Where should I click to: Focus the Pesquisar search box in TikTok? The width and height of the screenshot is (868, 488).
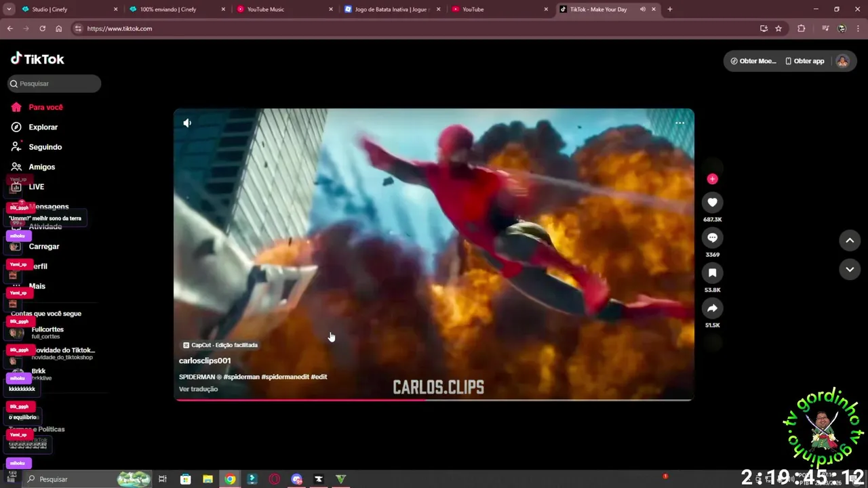point(54,83)
